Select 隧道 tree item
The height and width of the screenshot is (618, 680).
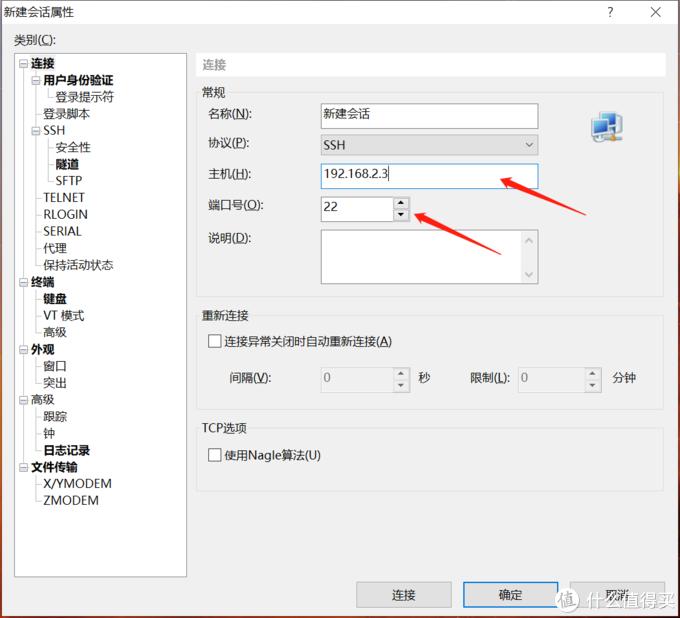click(x=67, y=164)
